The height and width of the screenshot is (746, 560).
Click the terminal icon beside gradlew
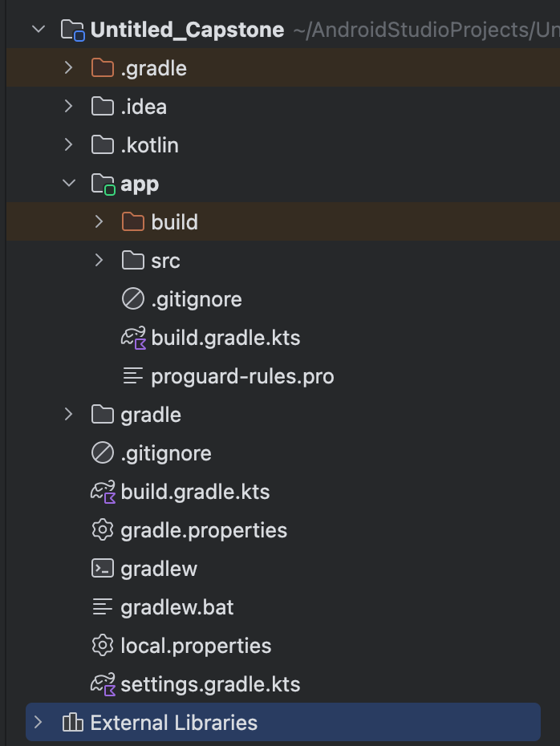[104, 569]
